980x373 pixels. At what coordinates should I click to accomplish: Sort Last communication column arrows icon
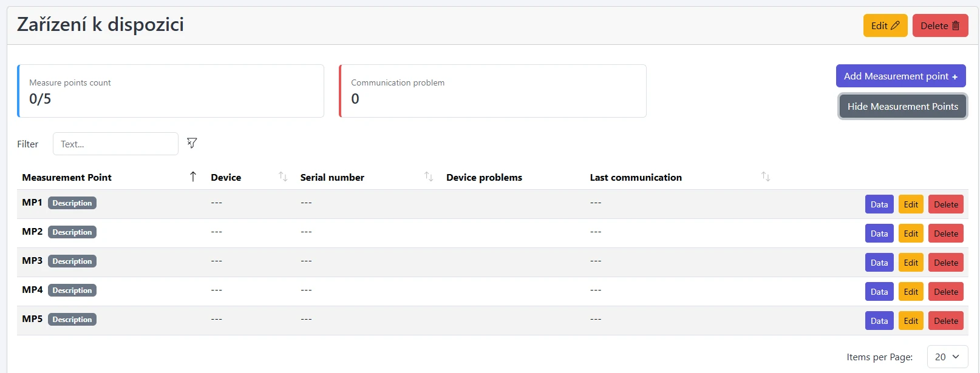(766, 176)
